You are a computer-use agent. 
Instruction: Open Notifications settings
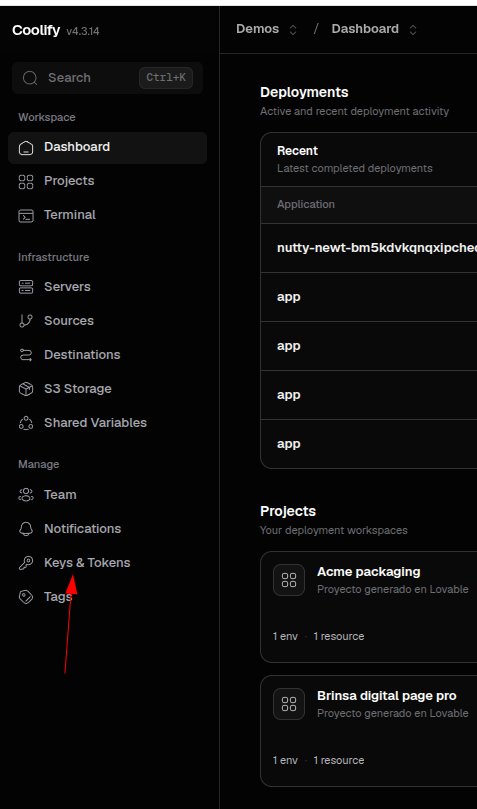[107, 529]
